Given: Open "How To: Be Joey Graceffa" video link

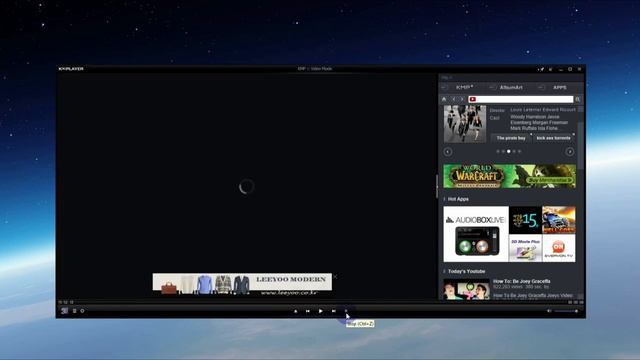Looking at the screenshot, I should pos(521,281).
